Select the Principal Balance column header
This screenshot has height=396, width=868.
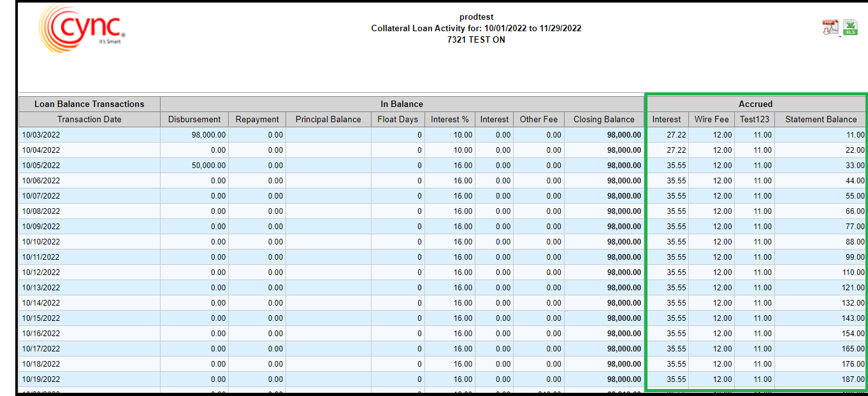coord(328,119)
